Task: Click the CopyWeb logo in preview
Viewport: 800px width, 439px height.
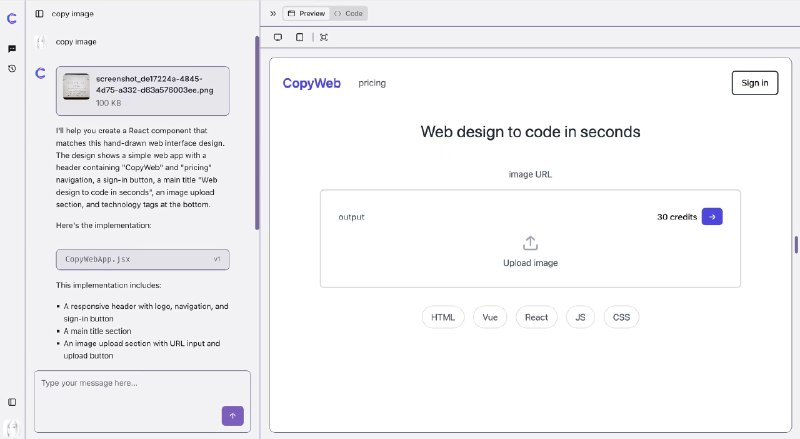Action: (x=312, y=83)
